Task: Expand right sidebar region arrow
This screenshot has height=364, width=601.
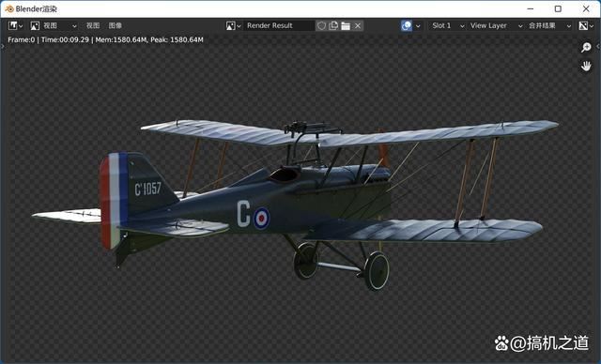Action: pyautogui.click(x=598, y=46)
